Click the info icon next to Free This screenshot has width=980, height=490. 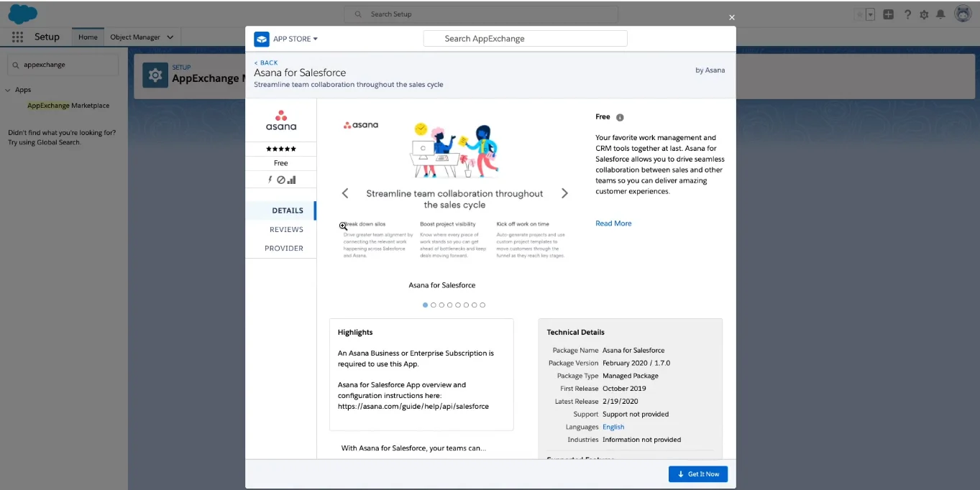620,117
